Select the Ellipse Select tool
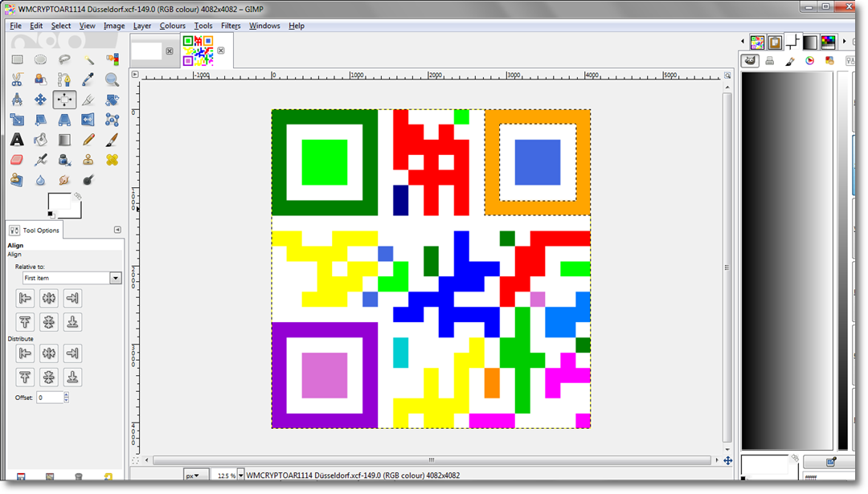Viewport: 868px width, 494px height. 40,59
